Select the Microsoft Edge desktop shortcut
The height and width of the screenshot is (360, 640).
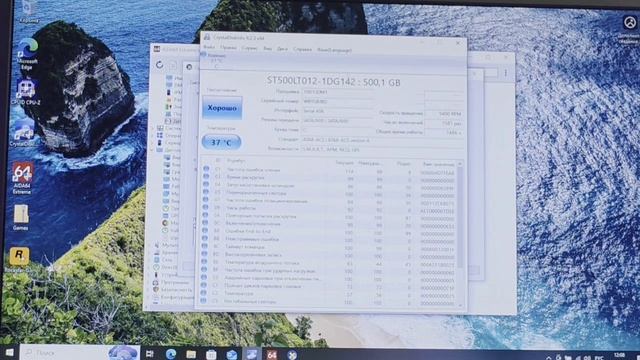pos(27,53)
